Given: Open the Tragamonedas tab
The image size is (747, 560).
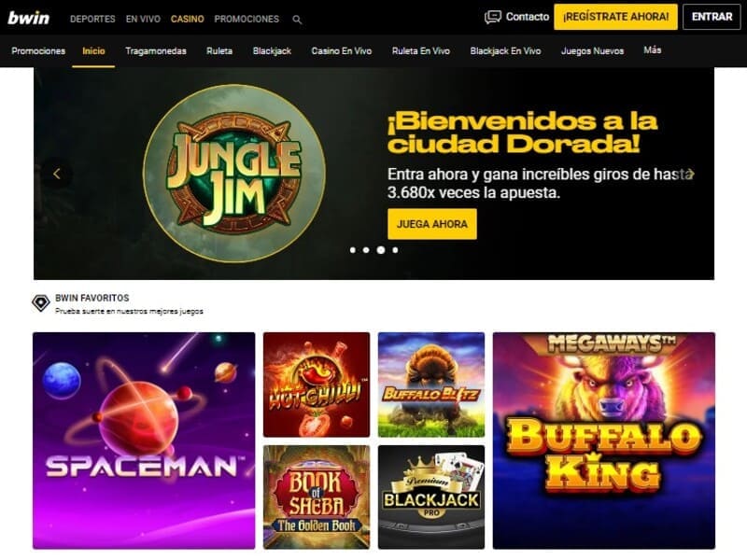Looking at the screenshot, I should point(156,51).
